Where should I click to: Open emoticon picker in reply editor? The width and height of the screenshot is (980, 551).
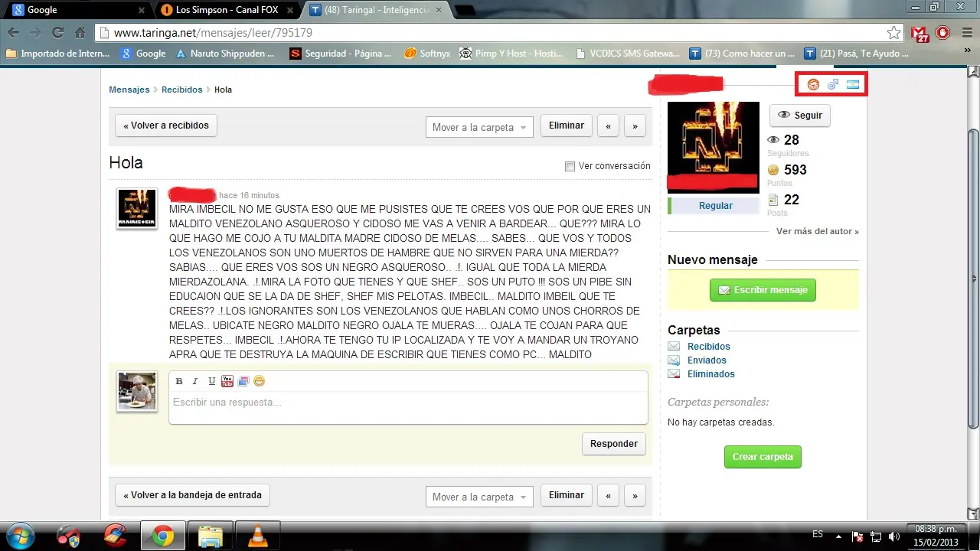coord(260,381)
